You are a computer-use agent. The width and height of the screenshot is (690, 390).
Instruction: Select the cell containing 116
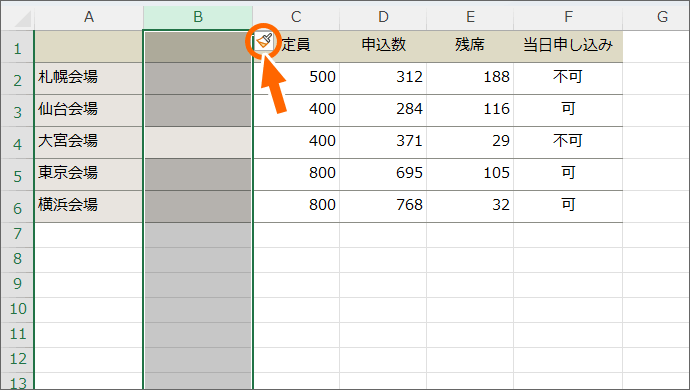[x=470, y=110]
